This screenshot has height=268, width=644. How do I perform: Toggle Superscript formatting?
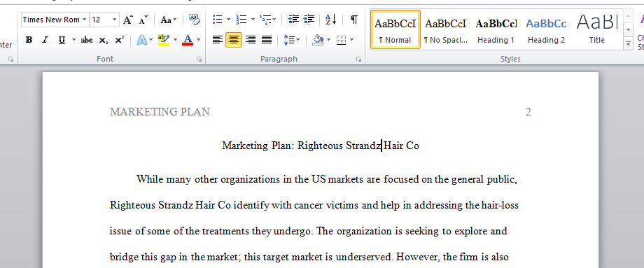click(119, 40)
